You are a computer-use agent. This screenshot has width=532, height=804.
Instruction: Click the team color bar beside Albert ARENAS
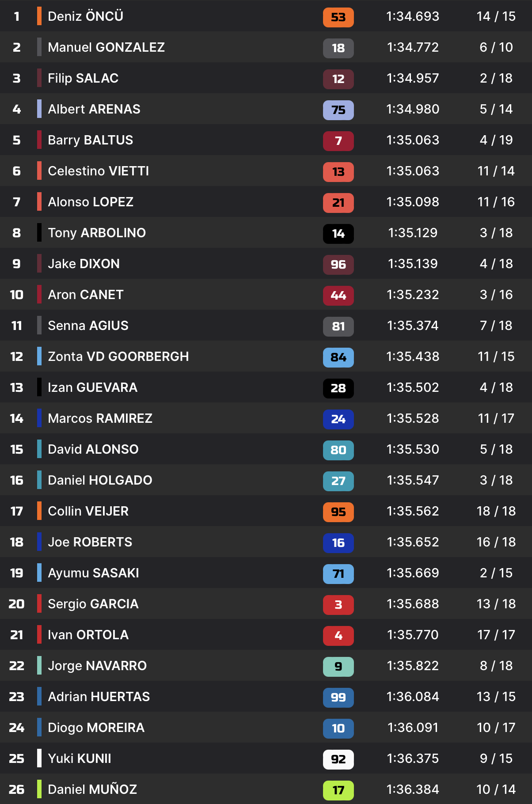(39, 109)
